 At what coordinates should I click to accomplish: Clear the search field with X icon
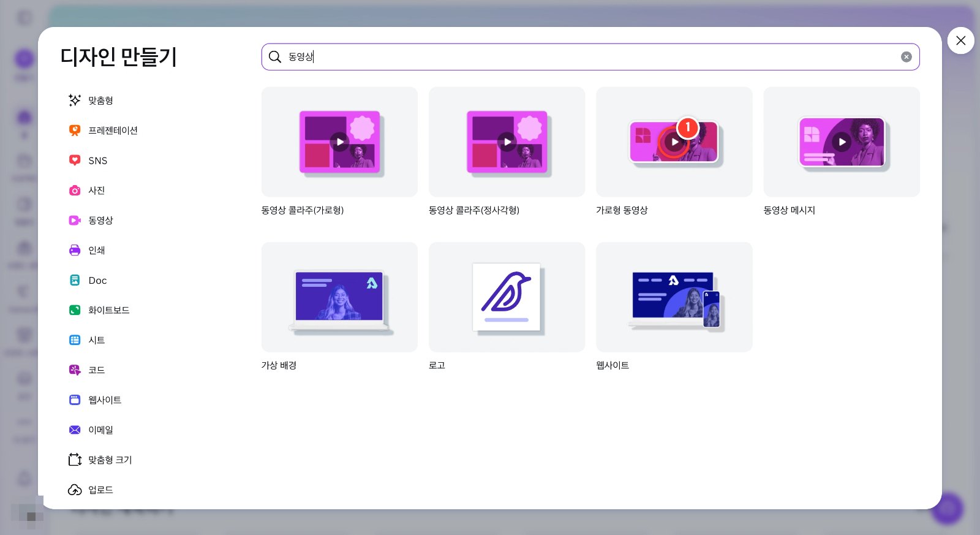(x=907, y=57)
